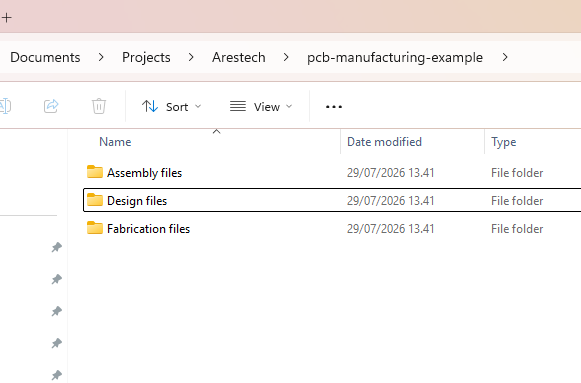
Task: Click the Share toolbar icon
Action: tap(51, 106)
